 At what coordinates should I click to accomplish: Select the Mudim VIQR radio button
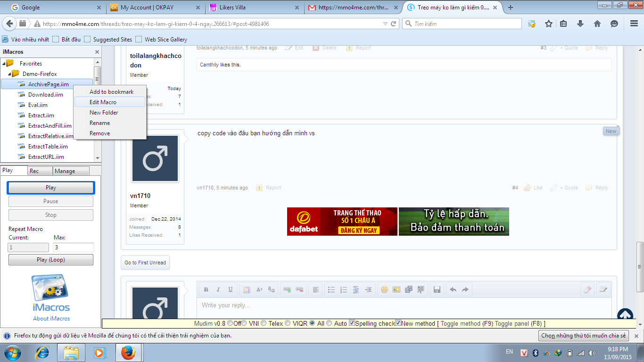pyautogui.click(x=288, y=323)
